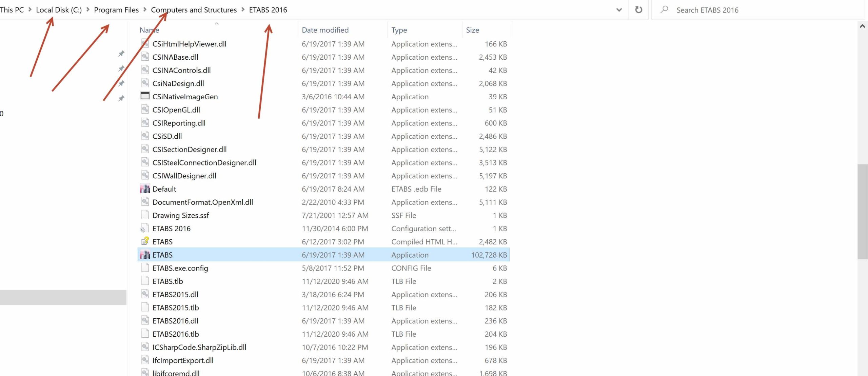Expand the chevron after Local Disk (C:)
Image resolution: width=868 pixels, height=376 pixels.
[x=88, y=9]
